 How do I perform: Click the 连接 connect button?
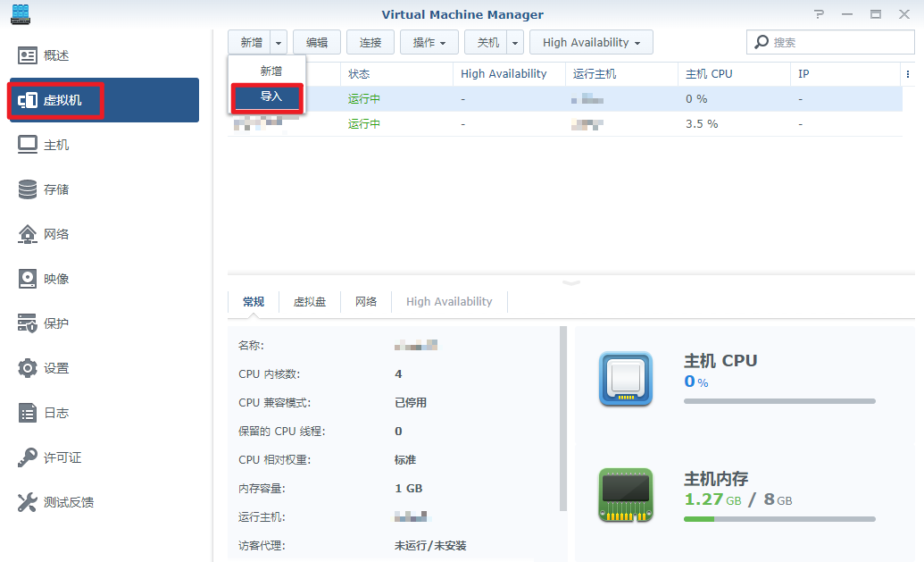[x=370, y=43]
